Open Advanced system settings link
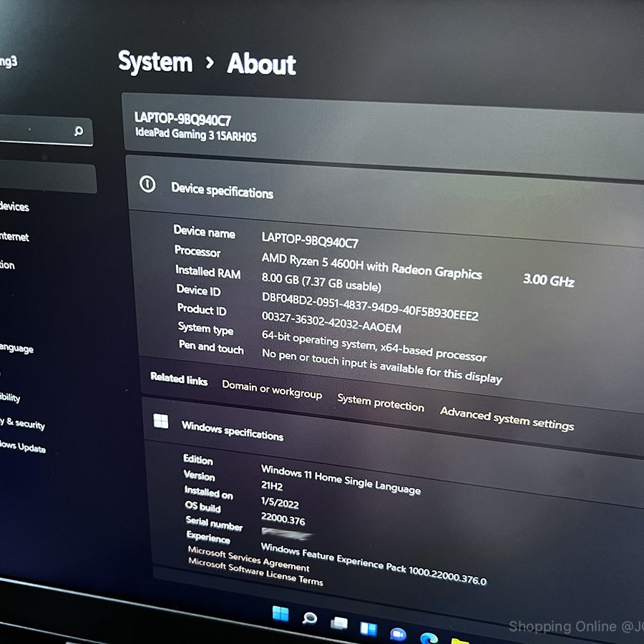Screen dimensions: 644x644 pos(507,419)
